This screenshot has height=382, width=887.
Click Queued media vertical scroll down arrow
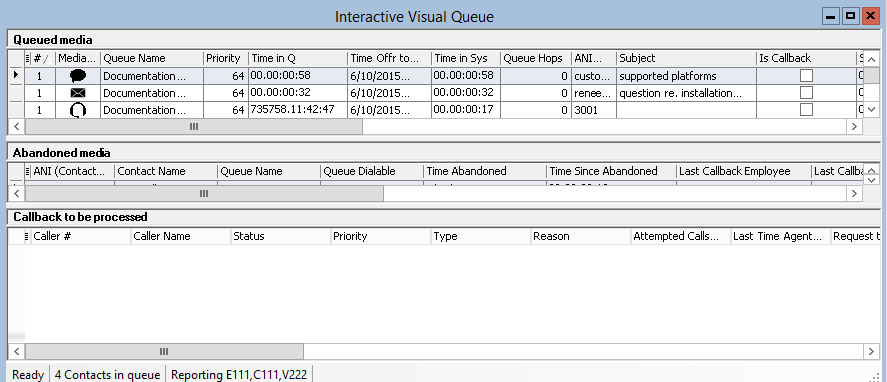872,109
